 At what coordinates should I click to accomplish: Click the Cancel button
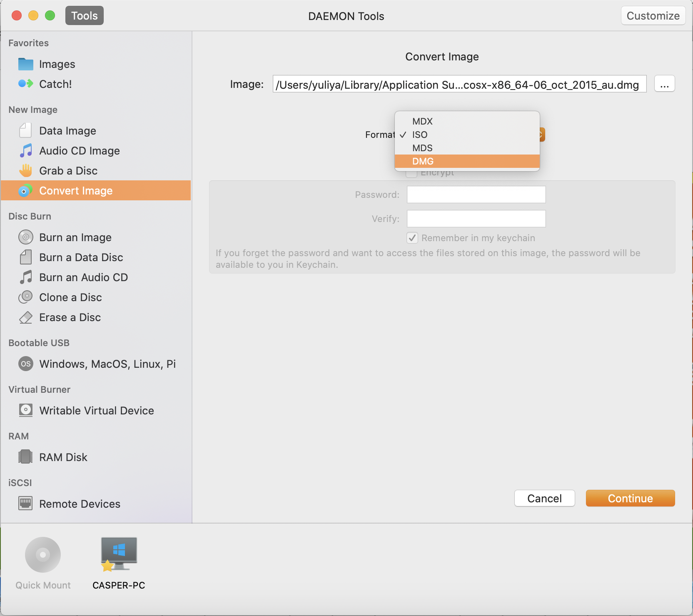point(544,498)
